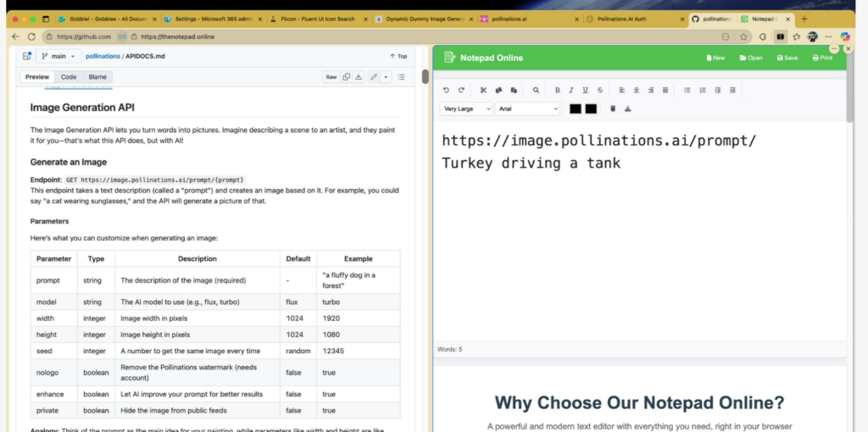Switch to the Blame tab
The width and height of the screenshot is (868, 432).
click(97, 77)
